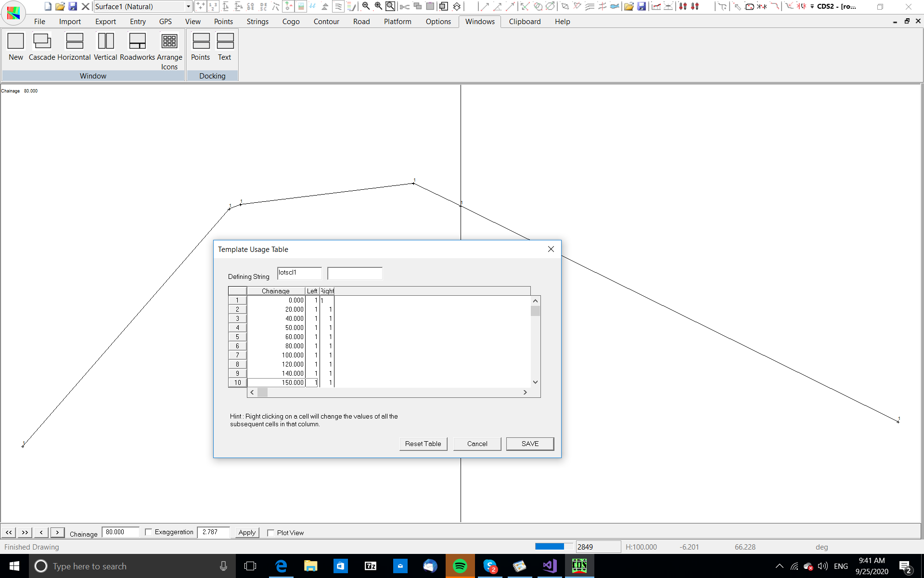Toggle the Plot View checkbox
Image resolution: width=924 pixels, height=578 pixels.
coord(271,533)
